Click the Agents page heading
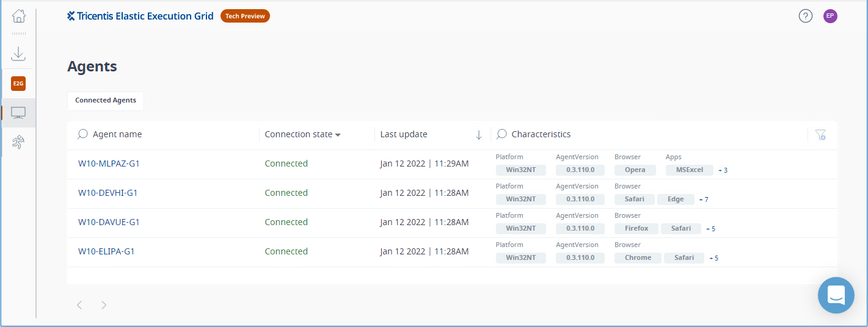 (92, 66)
